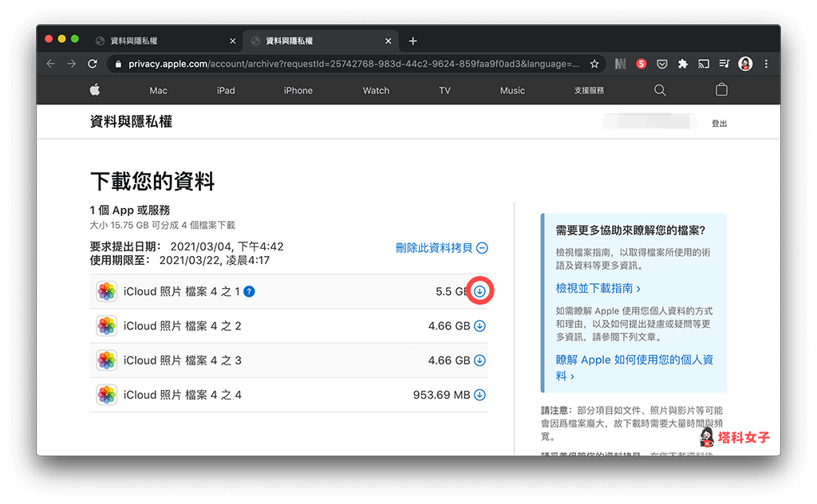Image resolution: width=817 pixels, height=504 pixels.
Task: Open TV in Apple navigation
Action: coord(444,91)
